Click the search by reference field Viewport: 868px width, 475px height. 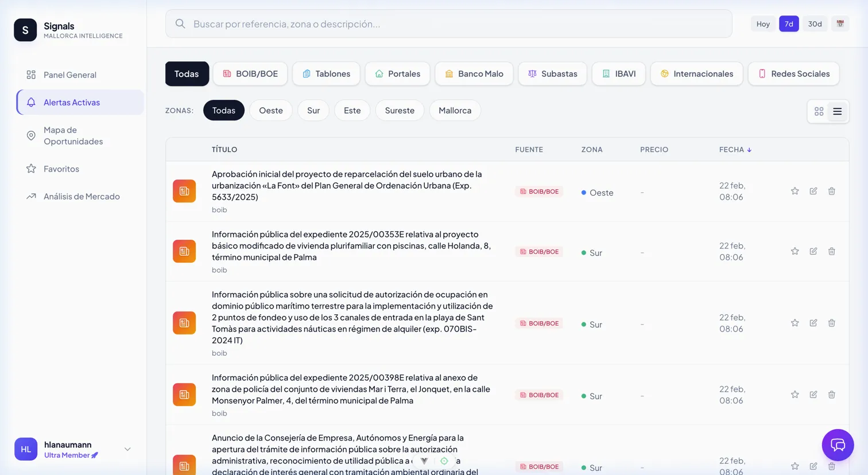click(x=448, y=24)
